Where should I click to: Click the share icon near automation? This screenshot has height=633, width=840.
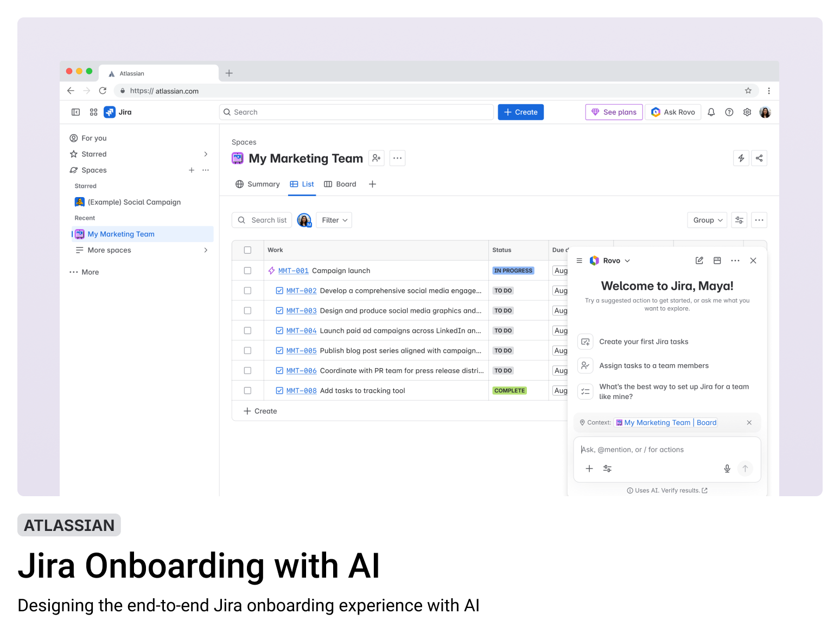[759, 158]
